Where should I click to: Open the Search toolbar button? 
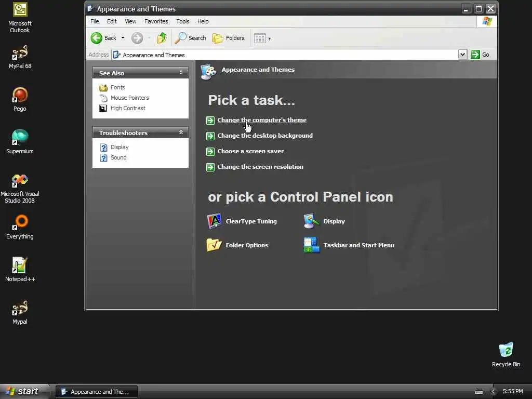190,38
